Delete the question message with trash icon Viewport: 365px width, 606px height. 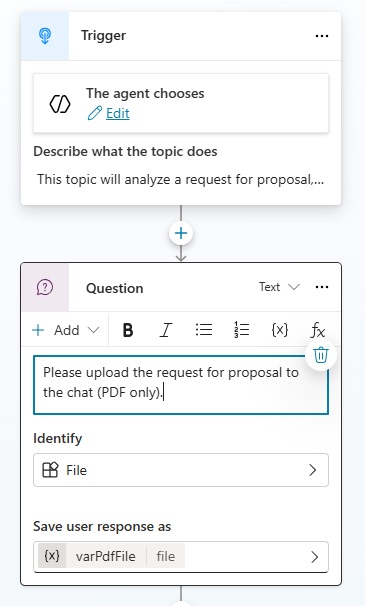pyautogui.click(x=321, y=355)
